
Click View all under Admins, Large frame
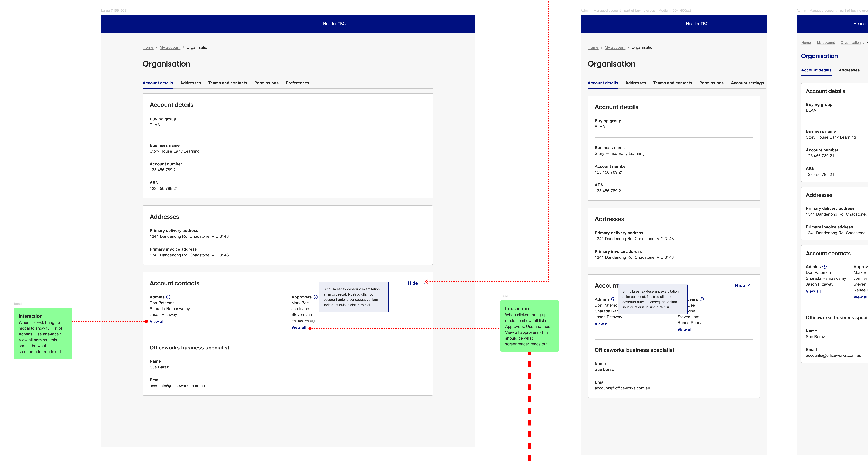click(x=157, y=321)
